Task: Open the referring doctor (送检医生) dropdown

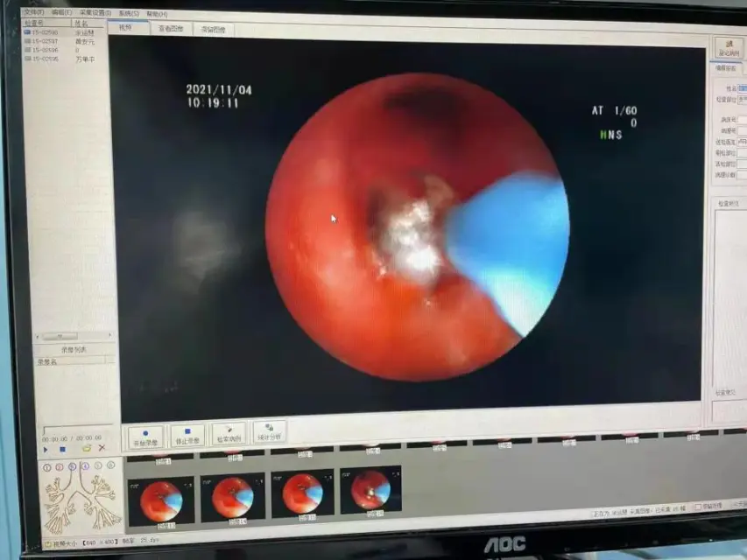Action: tap(743, 142)
